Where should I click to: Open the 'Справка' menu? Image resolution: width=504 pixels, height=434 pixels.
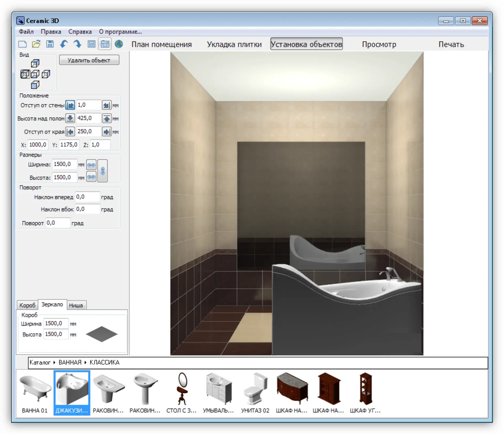[80, 32]
